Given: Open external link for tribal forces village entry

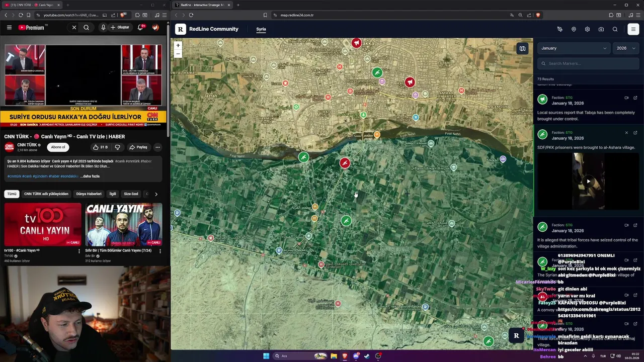Looking at the screenshot, I should [635, 225].
